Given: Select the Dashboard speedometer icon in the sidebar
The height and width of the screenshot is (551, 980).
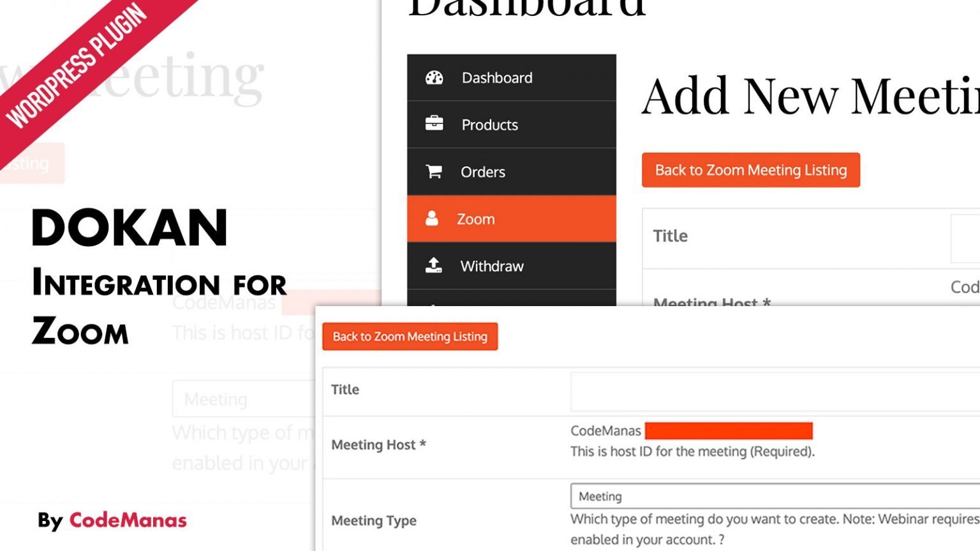Looking at the screenshot, I should point(434,77).
